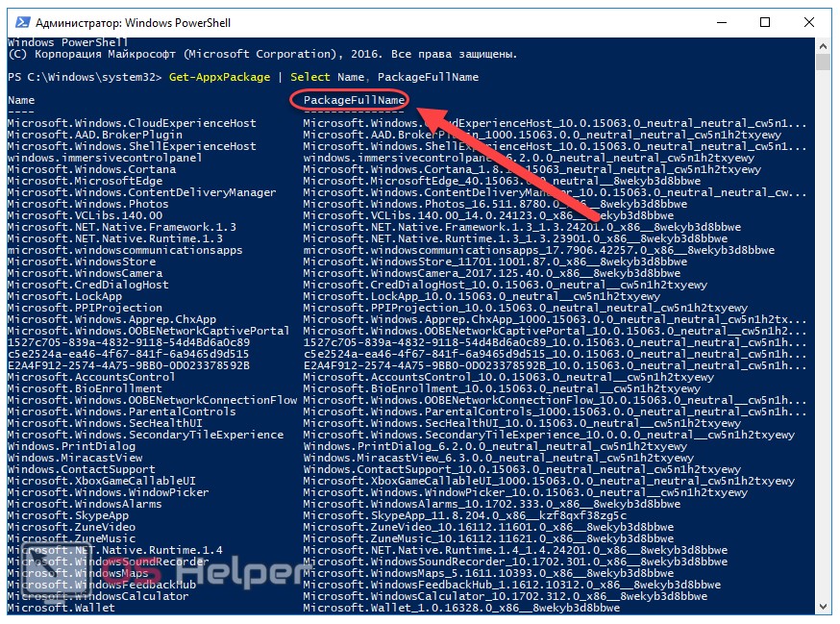Click the Windows.PrintDialog name entry
This screenshot has width=840, height=624.
tap(71, 446)
